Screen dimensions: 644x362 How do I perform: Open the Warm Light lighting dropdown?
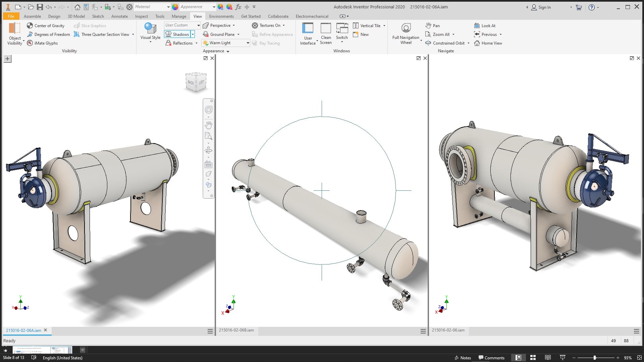coord(248,43)
